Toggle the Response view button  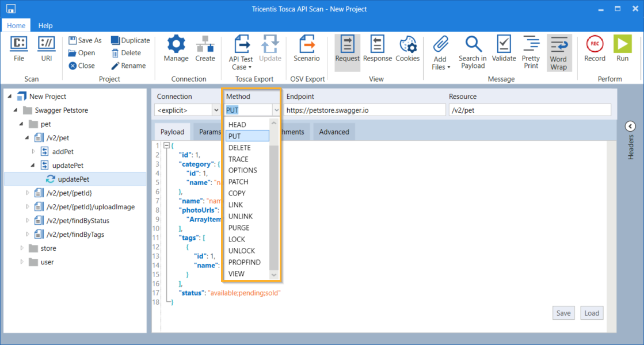tap(378, 49)
